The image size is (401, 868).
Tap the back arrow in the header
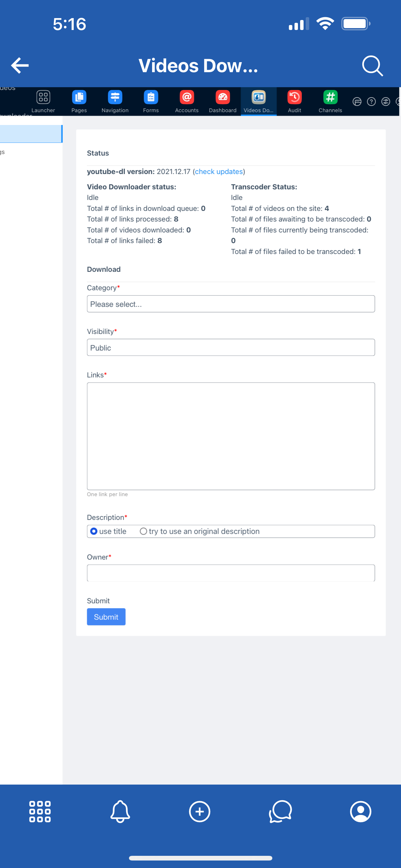click(20, 65)
